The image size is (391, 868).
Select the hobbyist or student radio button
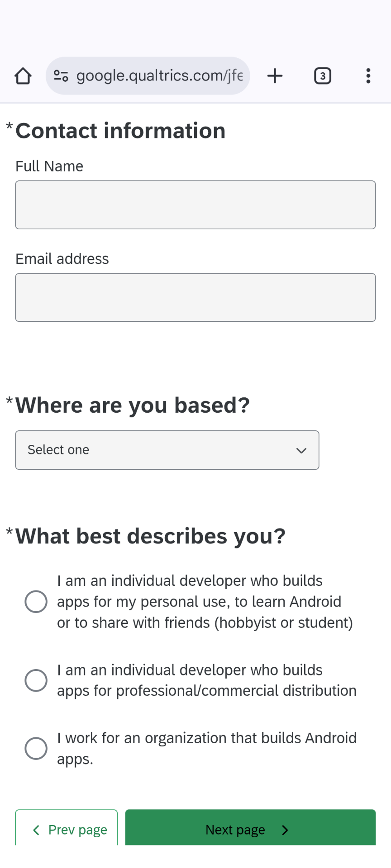point(36,602)
